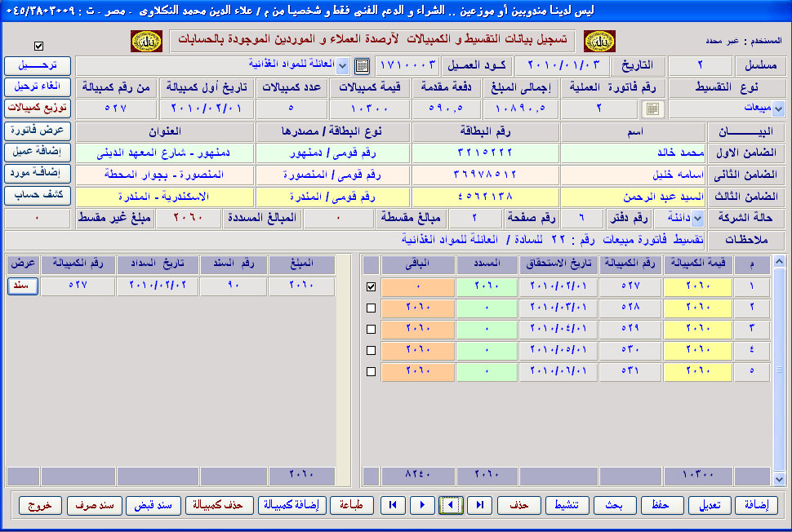The height and width of the screenshot is (532, 792).
Task: Jump to last record with ▶| button
Action: click(x=479, y=505)
